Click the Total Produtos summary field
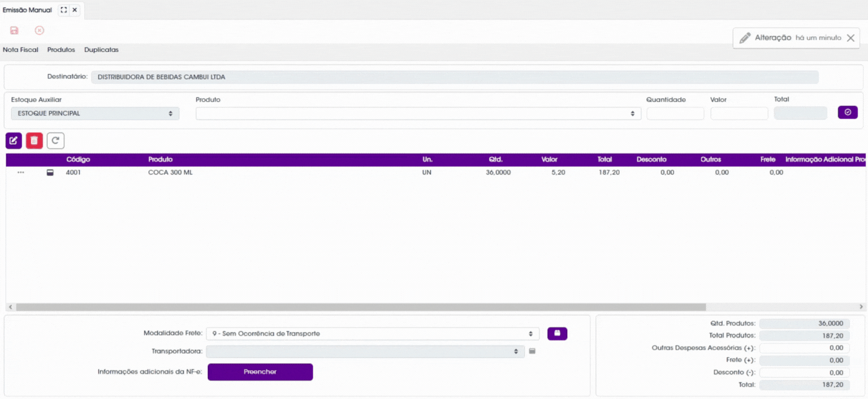 point(804,336)
